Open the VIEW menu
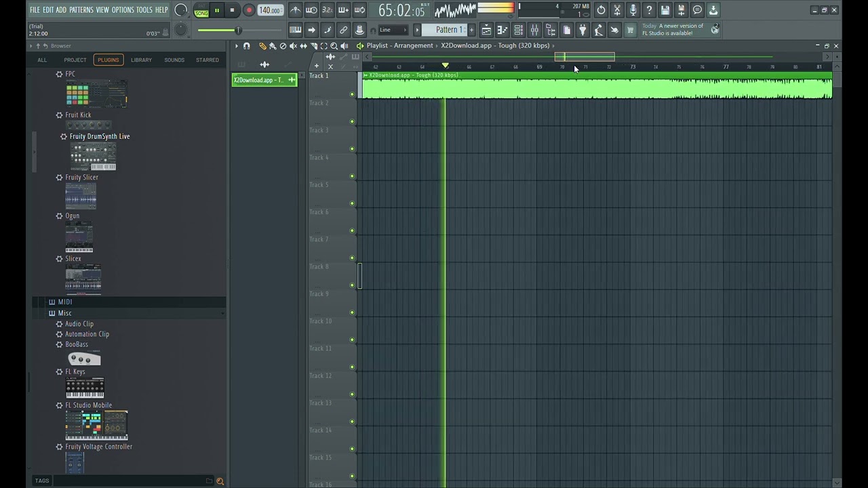The image size is (868, 488). pos(102,9)
